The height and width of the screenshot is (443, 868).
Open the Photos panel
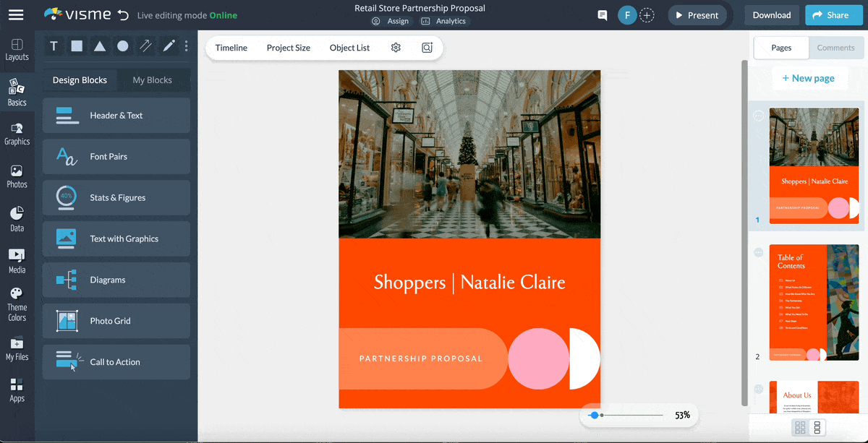[17, 176]
